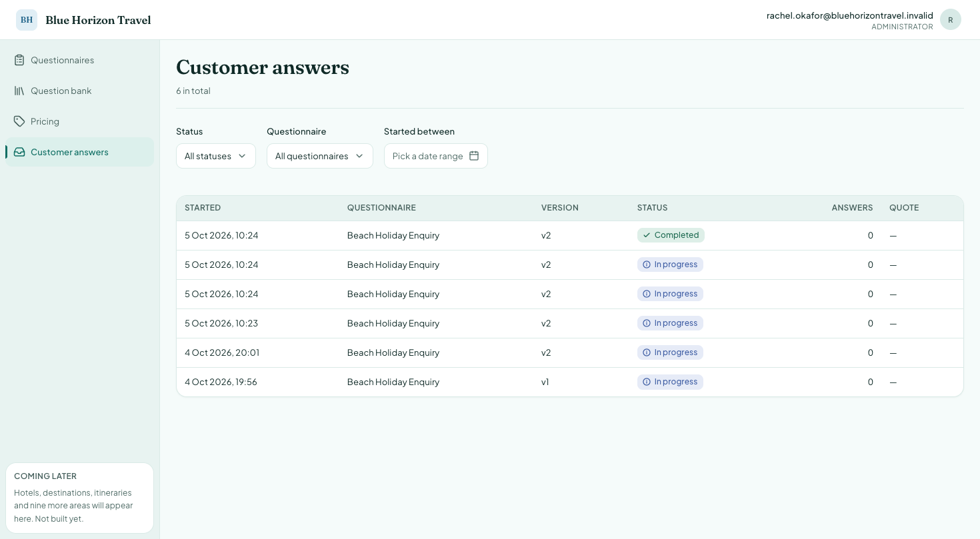
Task: Select Customer answers in sidebar
Action: tap(80, 152)
